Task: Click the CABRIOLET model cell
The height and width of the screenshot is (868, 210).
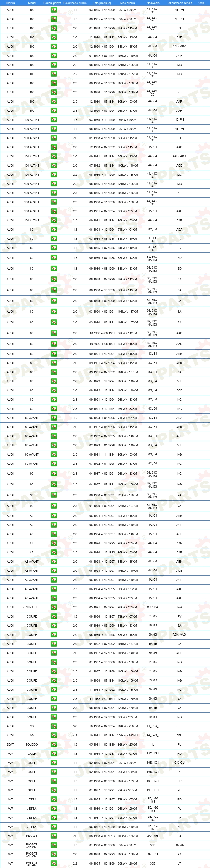Action: (x=32, y=607)
